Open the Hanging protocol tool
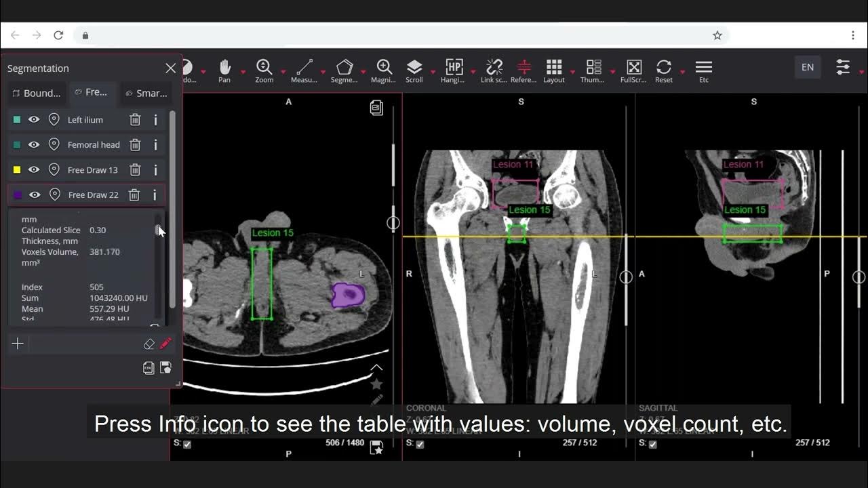The height and width of the screenshot is (488, 868). (x=454, y=70)
